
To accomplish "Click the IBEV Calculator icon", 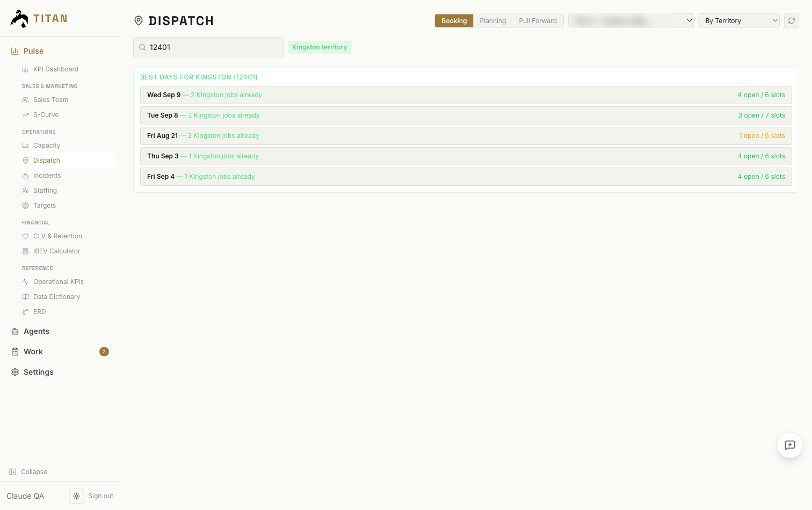I will (25, 251).
